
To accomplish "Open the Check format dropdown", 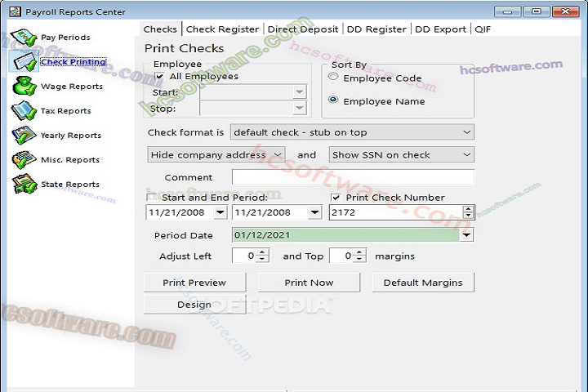I will tap(352, 132).
